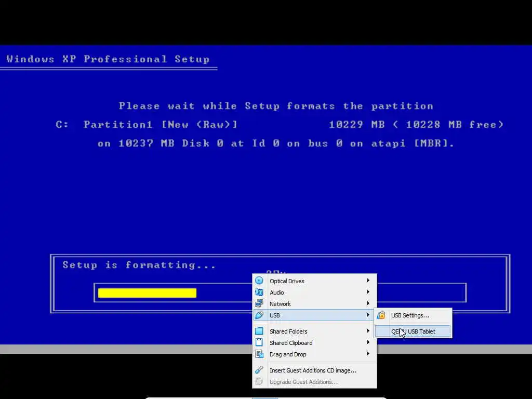Open the Optical Drives menu entry
This screenshot has height=399, width=532.
(x=314, y=281)
